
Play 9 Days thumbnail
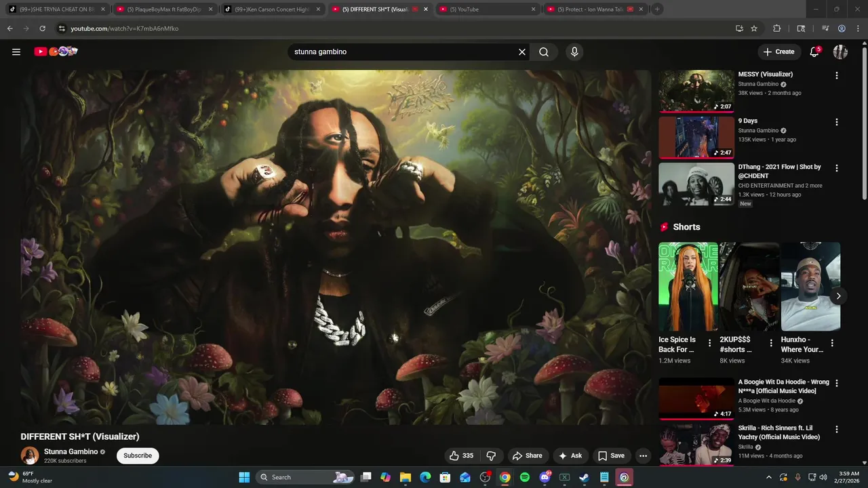click(696, 138)
